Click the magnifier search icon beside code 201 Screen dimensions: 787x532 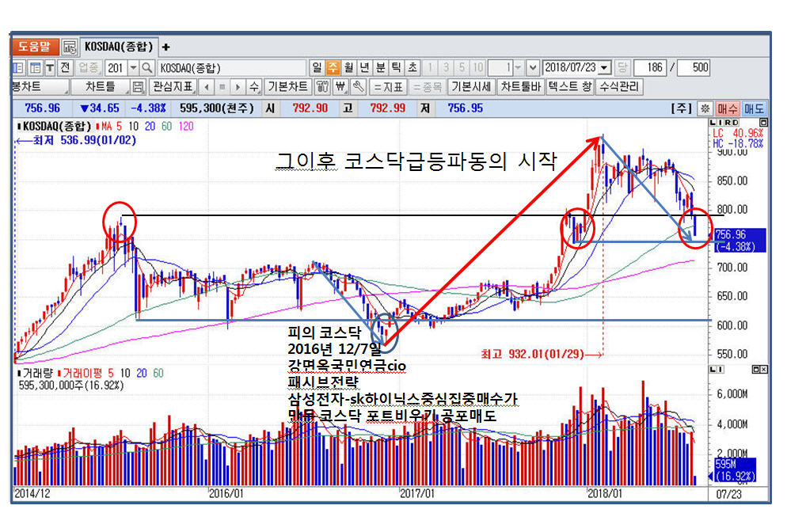pos(146,68)
